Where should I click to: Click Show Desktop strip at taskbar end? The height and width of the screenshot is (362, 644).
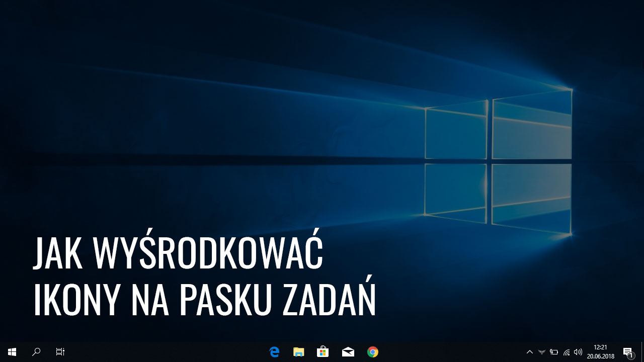coord(642,352)
